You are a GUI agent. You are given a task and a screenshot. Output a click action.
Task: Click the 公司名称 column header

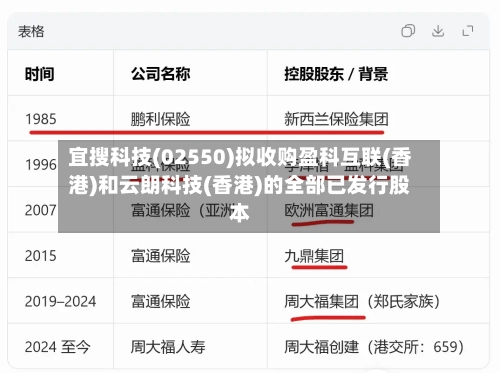point(160,74)
